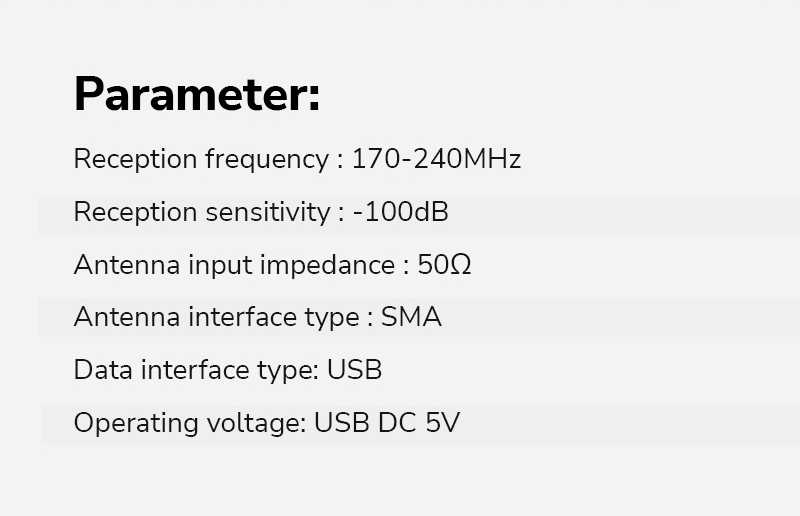The image size is (800, 516).
Task: Click the USB data interface value
Action: [355, 370]
